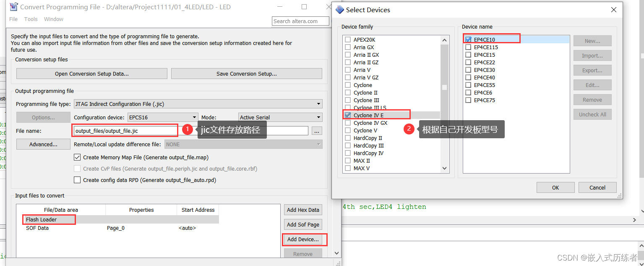Click Save Conversion Setup button

[x=247, y=74]
